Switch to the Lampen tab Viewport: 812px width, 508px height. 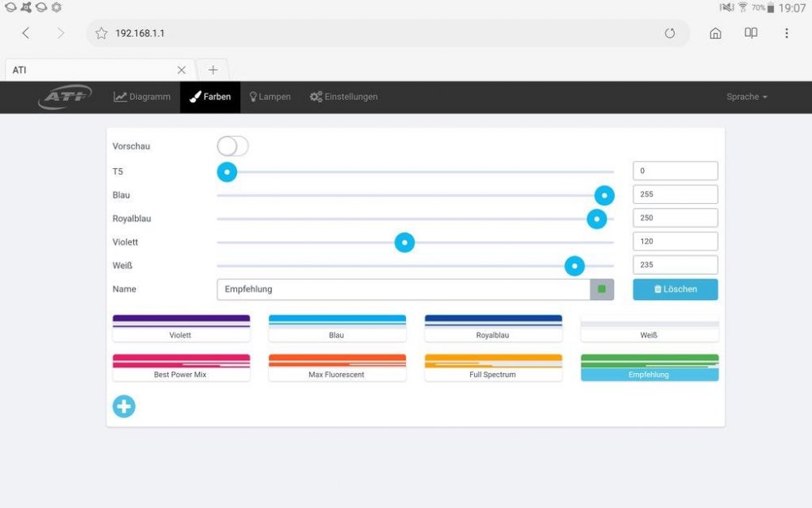pos(270,97)
